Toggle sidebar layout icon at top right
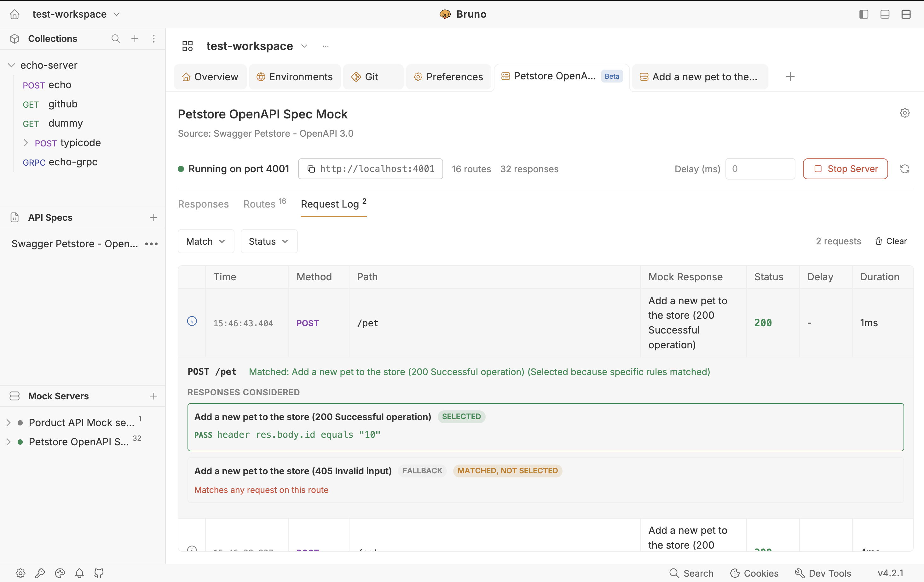This screenshot has width=924, height=582. click(x=863, y=14)
